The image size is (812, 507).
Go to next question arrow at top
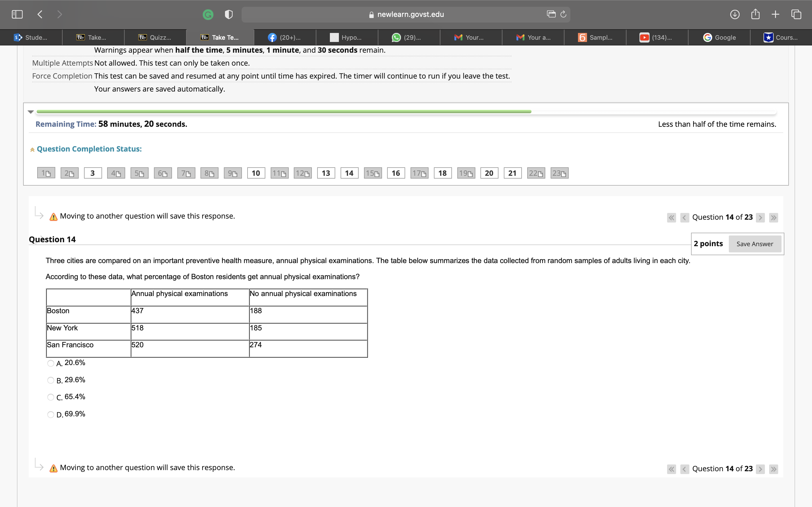(760, 218)
